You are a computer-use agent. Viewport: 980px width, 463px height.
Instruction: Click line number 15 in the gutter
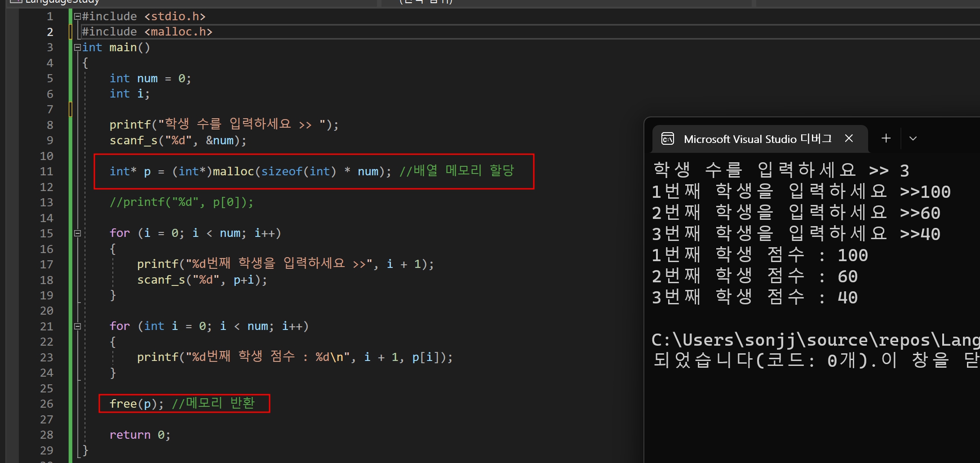pyautogui.click(x=47, y=234)
